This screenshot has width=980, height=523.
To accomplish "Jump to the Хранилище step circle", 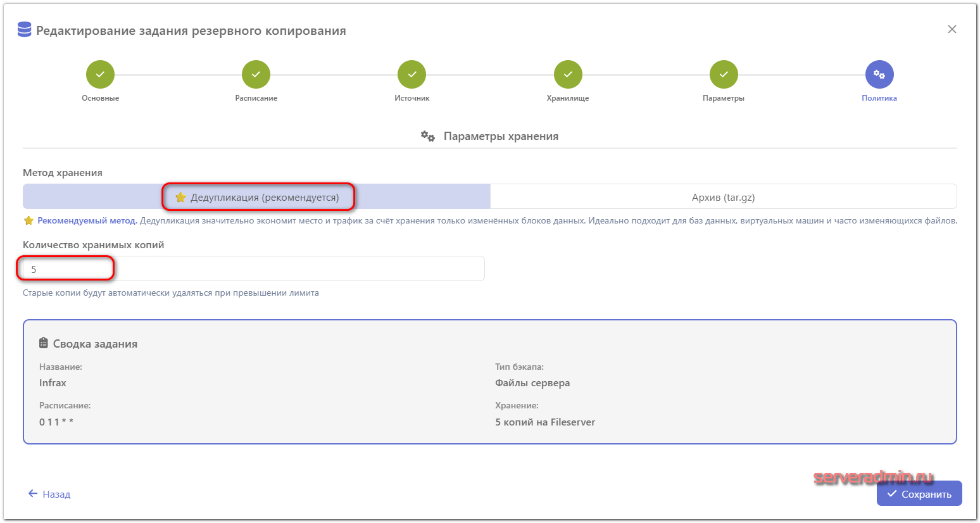I will (x=568, y=75).
